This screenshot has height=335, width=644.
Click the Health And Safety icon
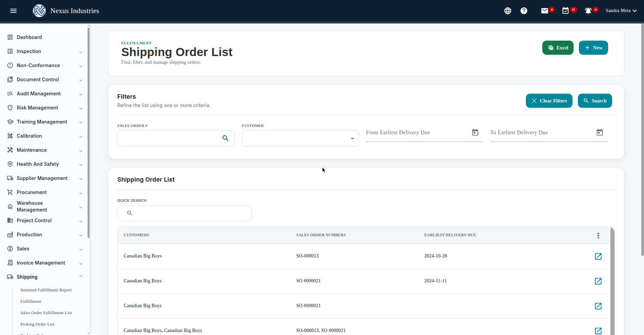coord(10,164)
